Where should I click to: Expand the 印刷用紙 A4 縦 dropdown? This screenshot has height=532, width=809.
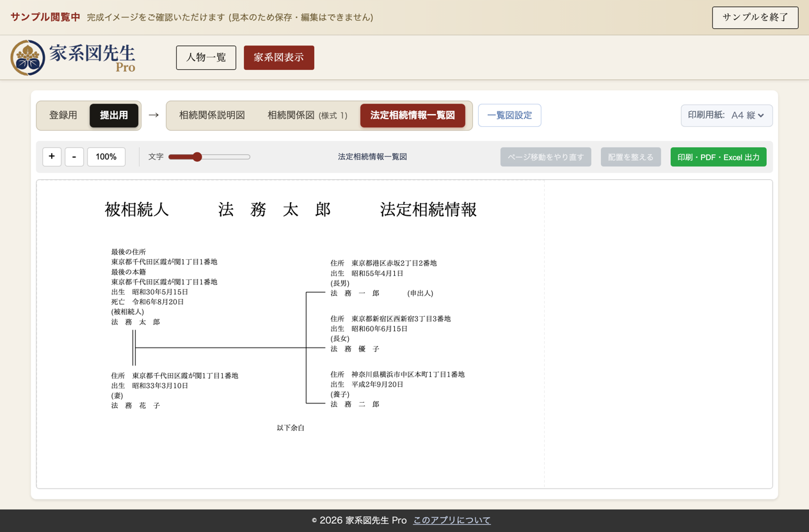tap(726, 115)
